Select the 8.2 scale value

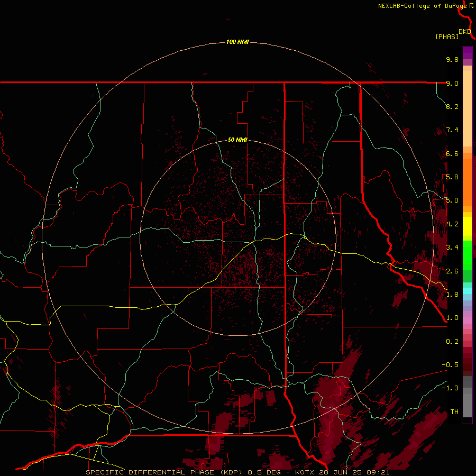pos(452,106)
